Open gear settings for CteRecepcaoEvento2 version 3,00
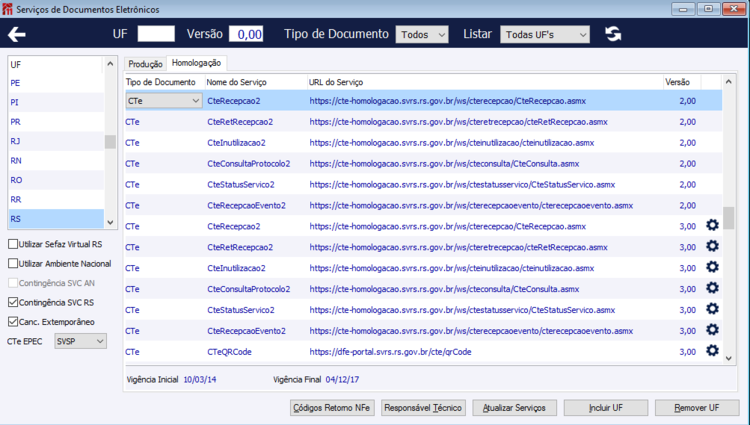This screenshot has width=750, height=425. tap(712, 330)
